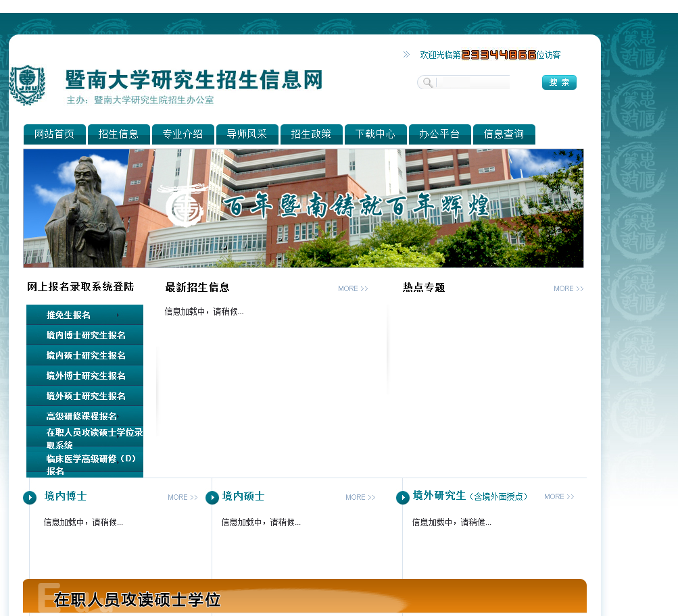678x616 pixels.
Task: Click the orange 在职人员攻读硕士学位 banner
Action: tap(305, 596)
